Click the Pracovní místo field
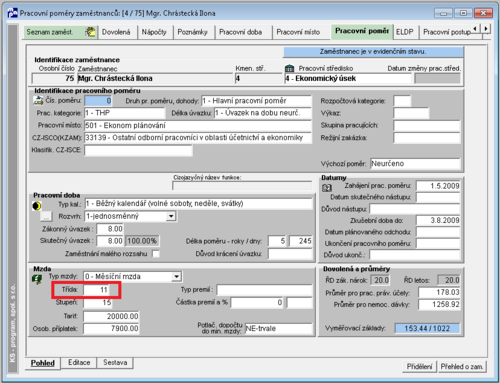500x383 pixels. [198, 126]
